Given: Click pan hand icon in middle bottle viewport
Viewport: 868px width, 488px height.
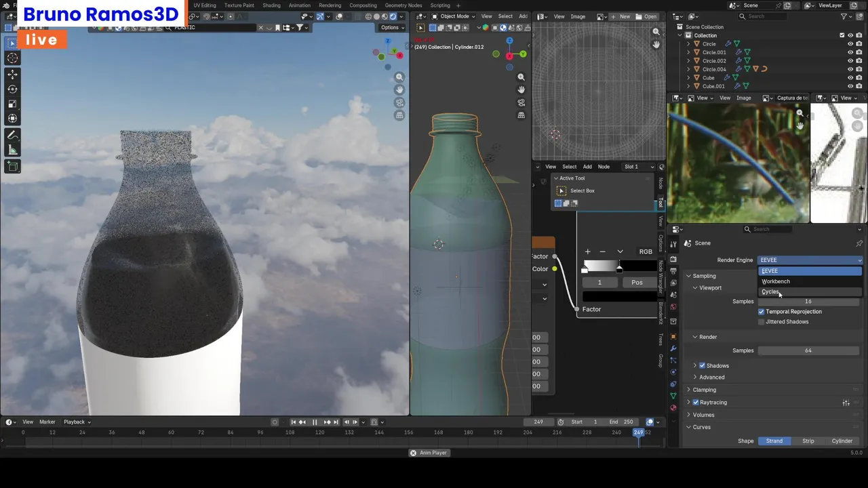Looking at the screenshot, I should pyautogui.click(x=521, y=90).
